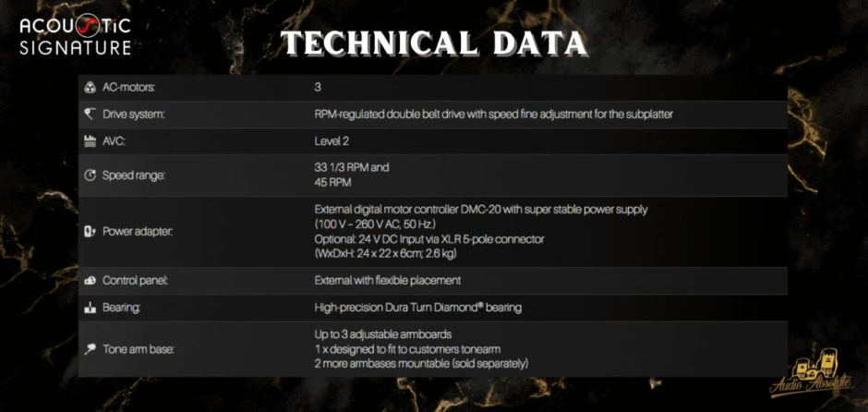Click the Power adapter plug icon
Viewport: 868px width, 412px height.
click(x=90, y=231)
